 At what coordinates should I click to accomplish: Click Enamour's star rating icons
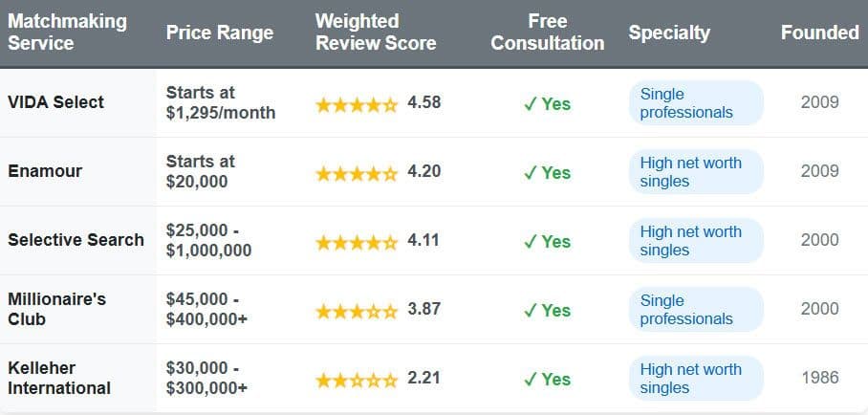coord(357,172)
